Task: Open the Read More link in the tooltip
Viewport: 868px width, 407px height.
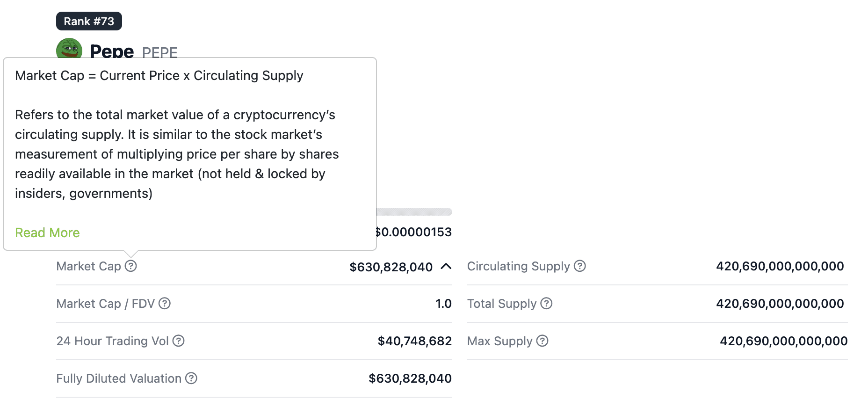Action: pos(47,233)
